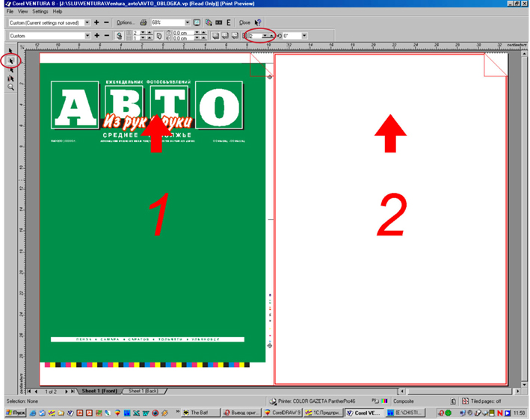Select the Imposition Layout tool
Viewport: 530px width, 420px height.
coord(10,61)
